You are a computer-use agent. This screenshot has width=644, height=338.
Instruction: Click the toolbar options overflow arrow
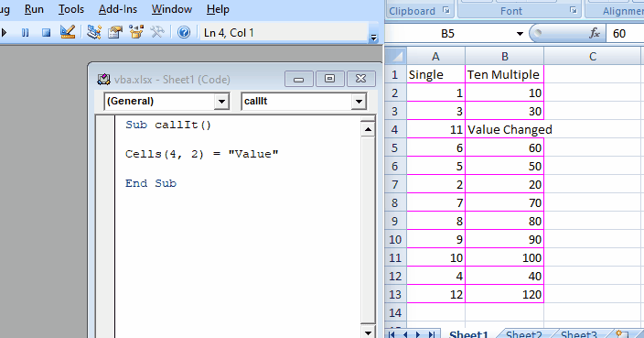point(373,38)
